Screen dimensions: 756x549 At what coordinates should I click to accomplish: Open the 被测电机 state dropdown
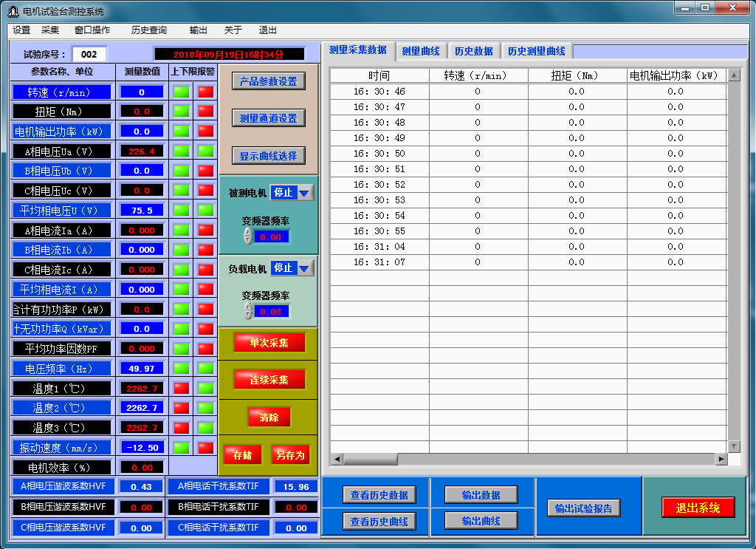pyautogui.click(x=303, y=193)
